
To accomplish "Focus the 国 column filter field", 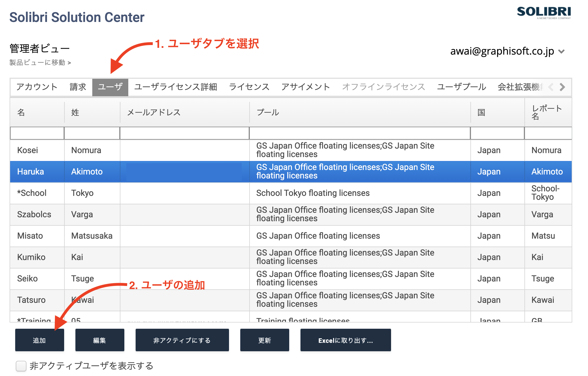I will tap(497, 133).
